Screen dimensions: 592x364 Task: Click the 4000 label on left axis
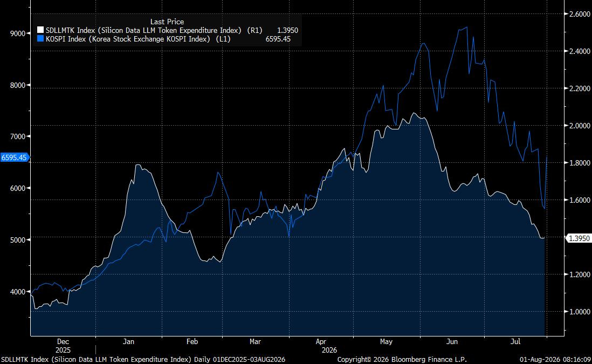click(x=18, y=292)
